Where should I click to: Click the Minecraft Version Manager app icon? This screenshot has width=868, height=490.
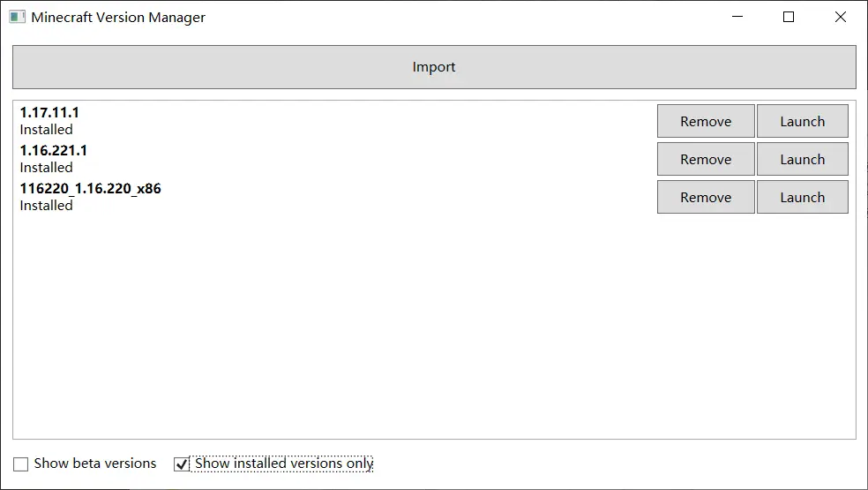(x=18, y=17)
